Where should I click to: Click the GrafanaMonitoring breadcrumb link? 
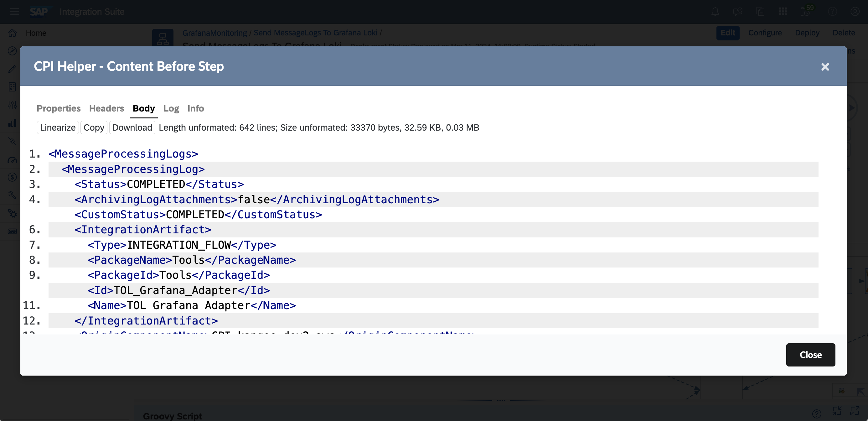[x=214, y=33]
